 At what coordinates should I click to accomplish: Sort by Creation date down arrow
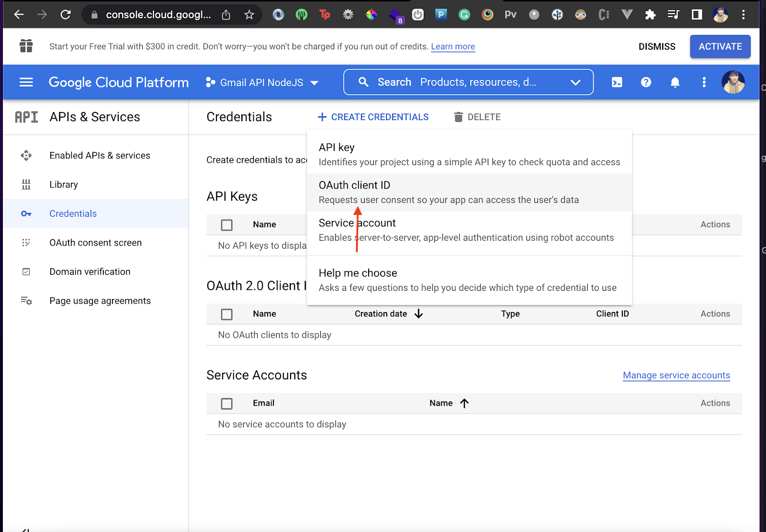click(419, 314)
